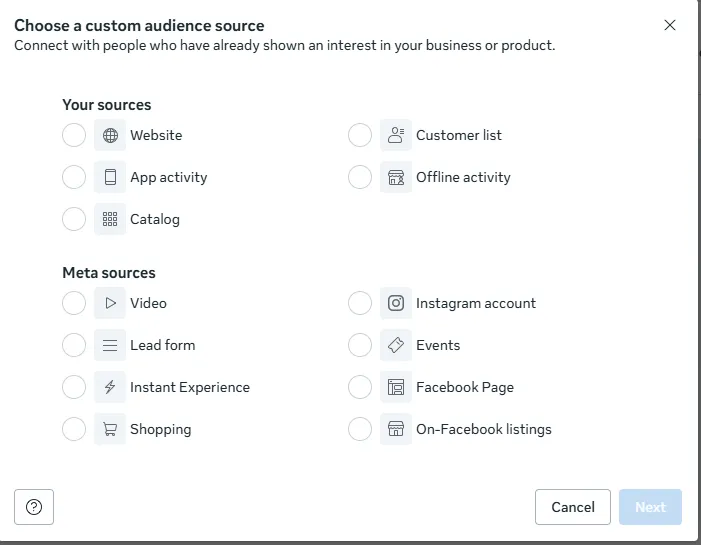
Task: Click the mobile phone App activity icon
Action: point(110,177)
